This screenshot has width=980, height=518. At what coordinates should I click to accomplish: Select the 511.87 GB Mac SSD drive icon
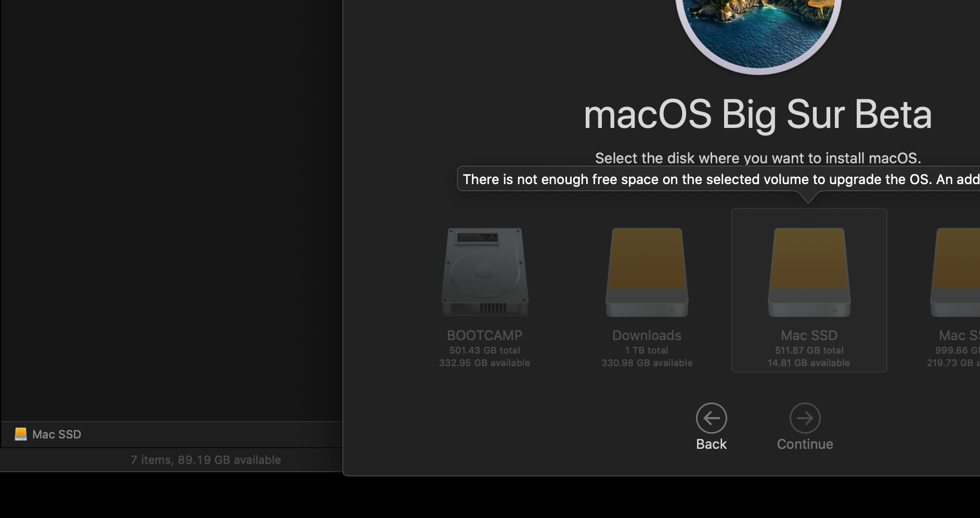pyautogui.click(x=809, y=272)
